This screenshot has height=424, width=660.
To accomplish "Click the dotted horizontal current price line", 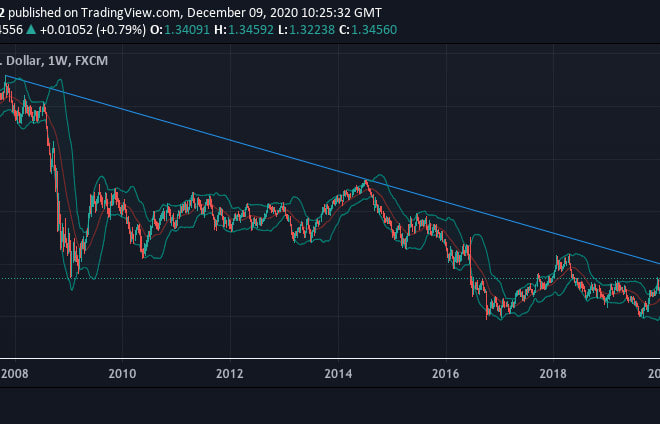I will [x=330, y=278].
